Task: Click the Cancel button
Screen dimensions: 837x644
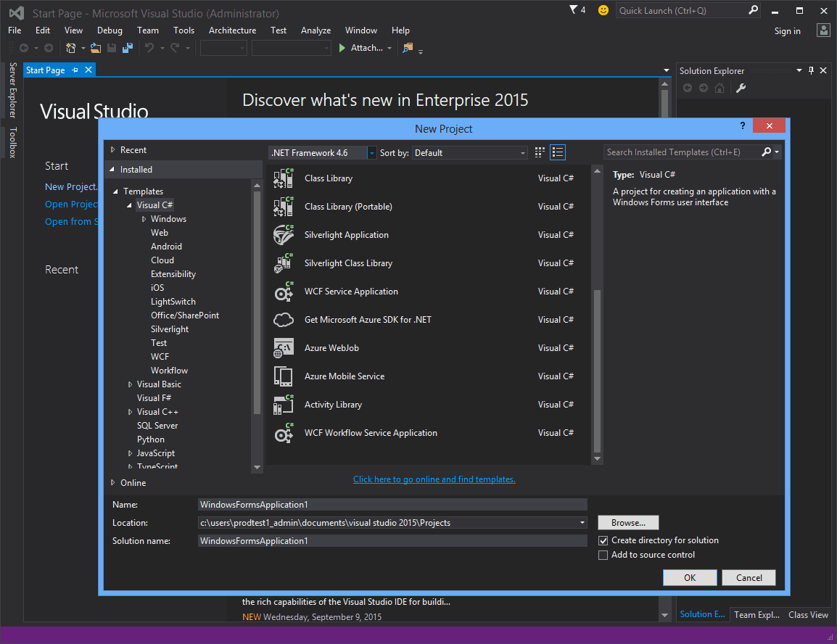Action: pos(749,577)
